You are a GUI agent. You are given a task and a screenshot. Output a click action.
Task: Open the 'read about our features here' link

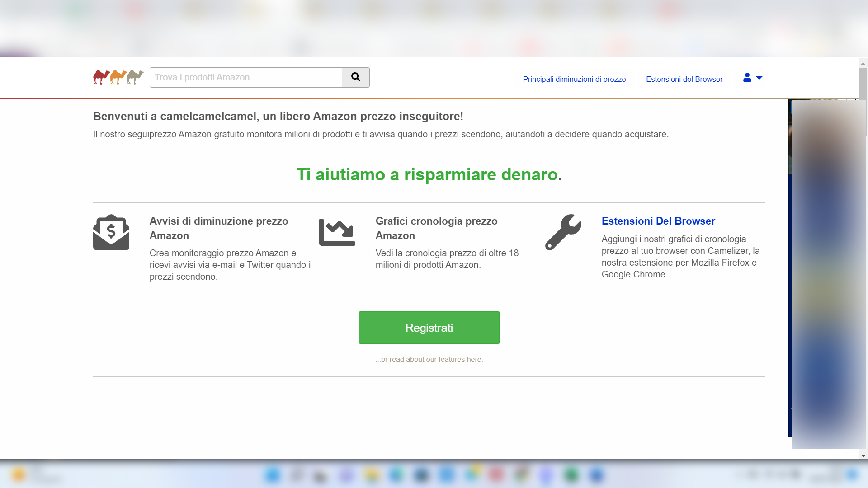pyautogui.click(x=429, y=359)
